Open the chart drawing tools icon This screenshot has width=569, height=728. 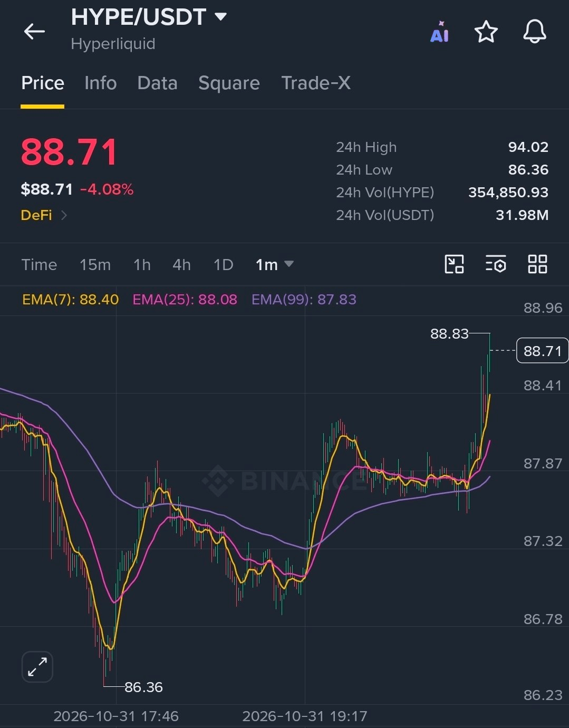[x=454, y=264]
